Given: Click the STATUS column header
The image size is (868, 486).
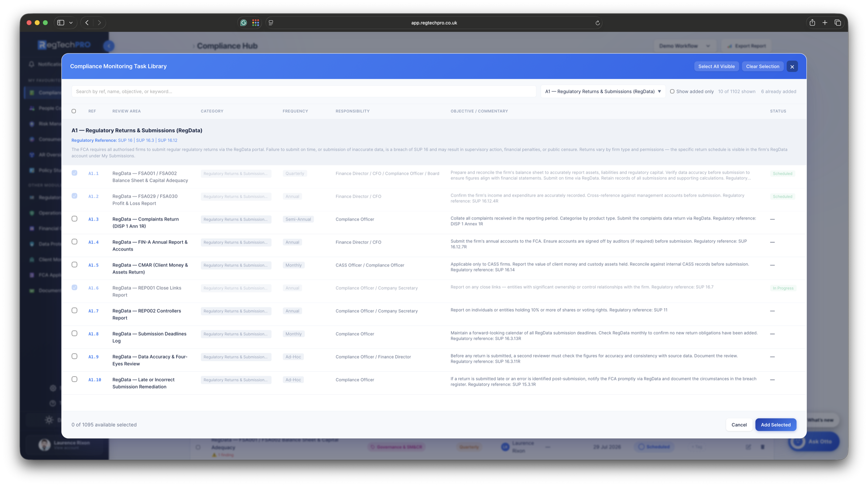Looking at the screenshot, I should click(x=778, y=111).
